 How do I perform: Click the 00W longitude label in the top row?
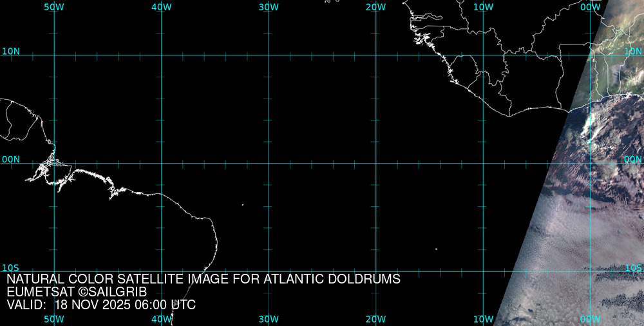pos(591,6)
